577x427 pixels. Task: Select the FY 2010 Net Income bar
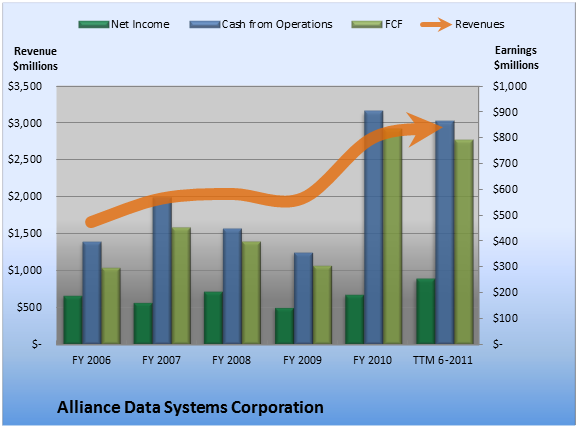point(354,320)
